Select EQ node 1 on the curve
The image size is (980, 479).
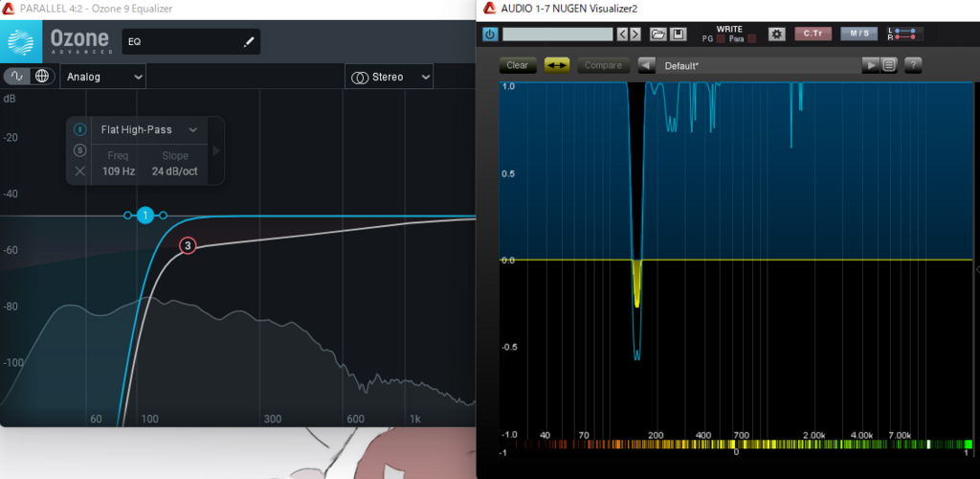[x=145, y=216]
